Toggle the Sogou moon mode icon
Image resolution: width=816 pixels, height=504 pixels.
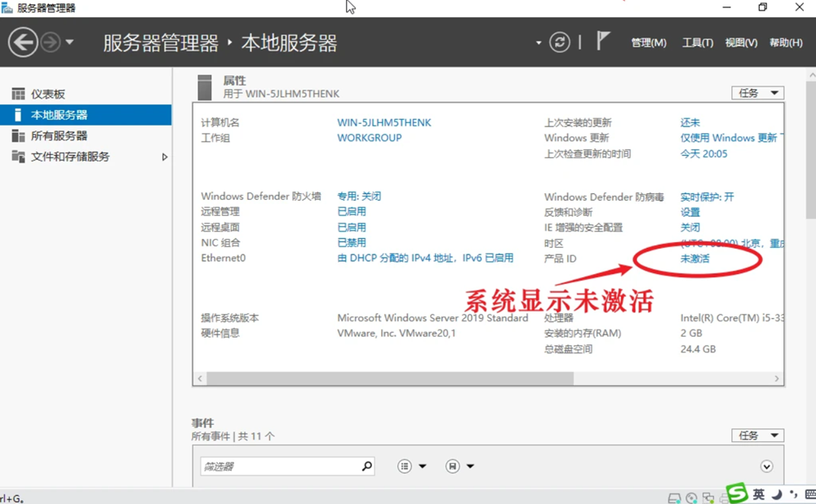point(777,495)
